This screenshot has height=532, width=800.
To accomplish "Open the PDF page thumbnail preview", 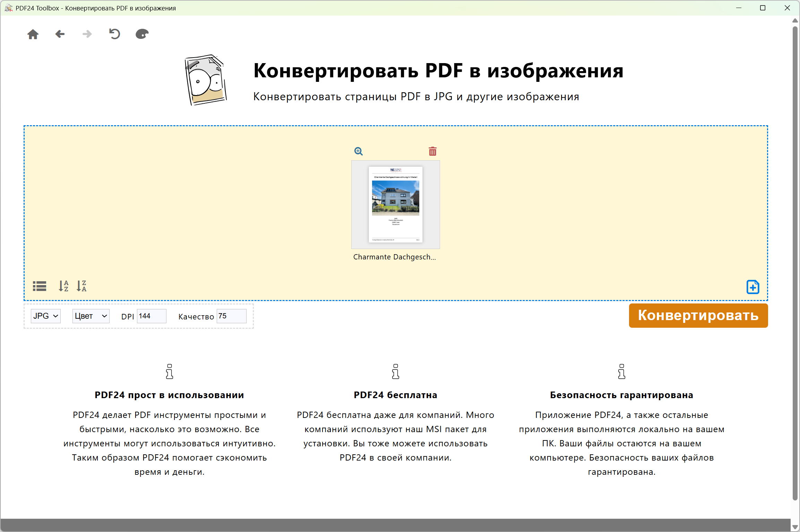I will point(396,205).
